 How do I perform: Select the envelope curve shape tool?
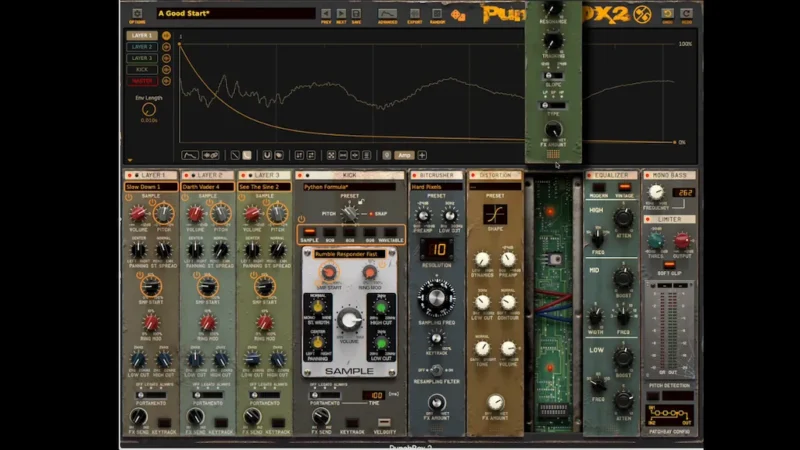coord(190,155)
